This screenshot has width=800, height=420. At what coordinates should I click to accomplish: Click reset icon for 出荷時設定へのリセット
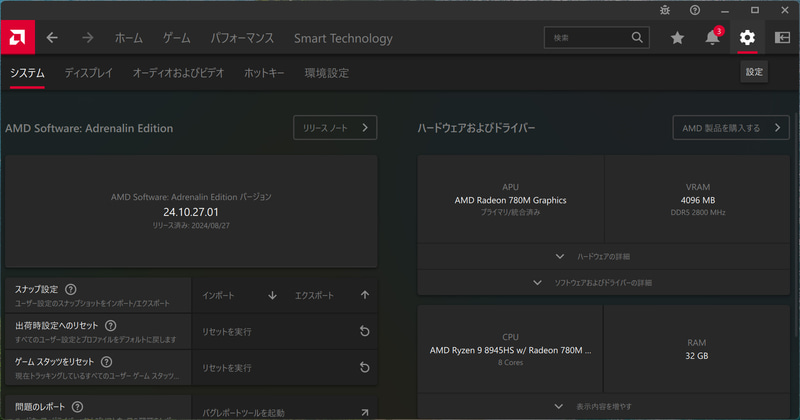[364, 331]
